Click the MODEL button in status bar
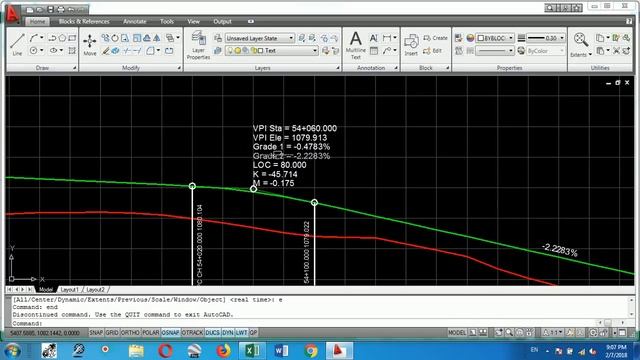Screen dimensions: 640x360 [x=457, y=333]
